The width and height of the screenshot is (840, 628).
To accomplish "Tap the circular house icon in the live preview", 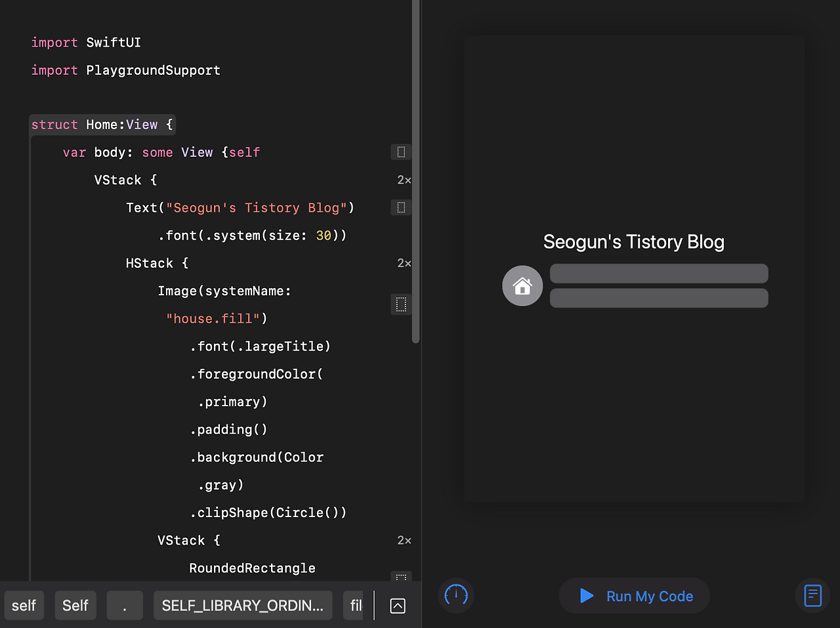I will coord(522,285).
